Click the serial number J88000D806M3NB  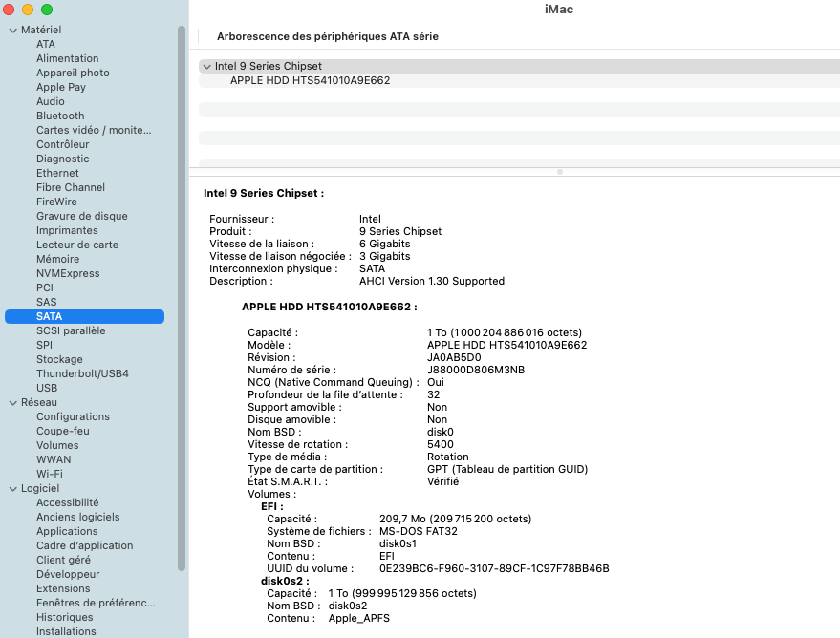[476, 370]
